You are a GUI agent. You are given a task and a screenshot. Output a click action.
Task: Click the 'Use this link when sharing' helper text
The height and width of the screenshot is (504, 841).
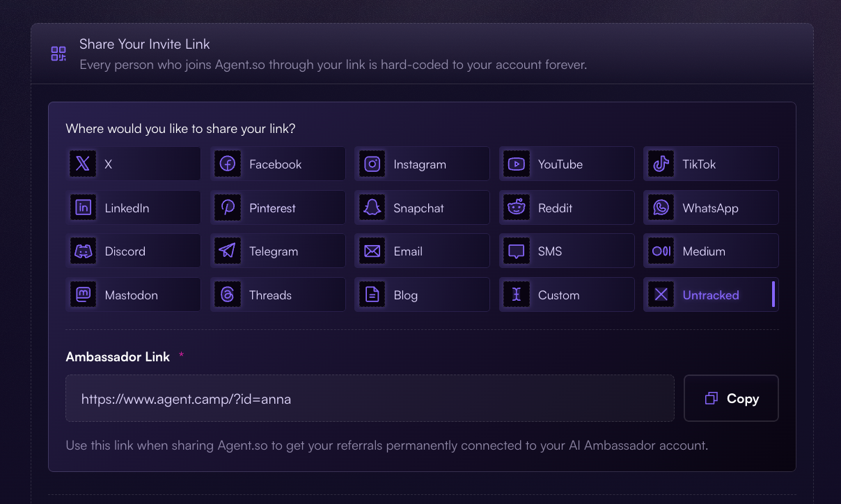click(x=387, y=445)
